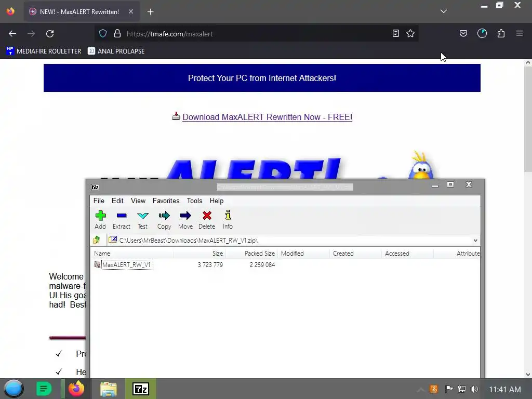The height and width of the screenshot is (399, 532).
Task: Show hidden system tray icons
Action: point(420,389)
